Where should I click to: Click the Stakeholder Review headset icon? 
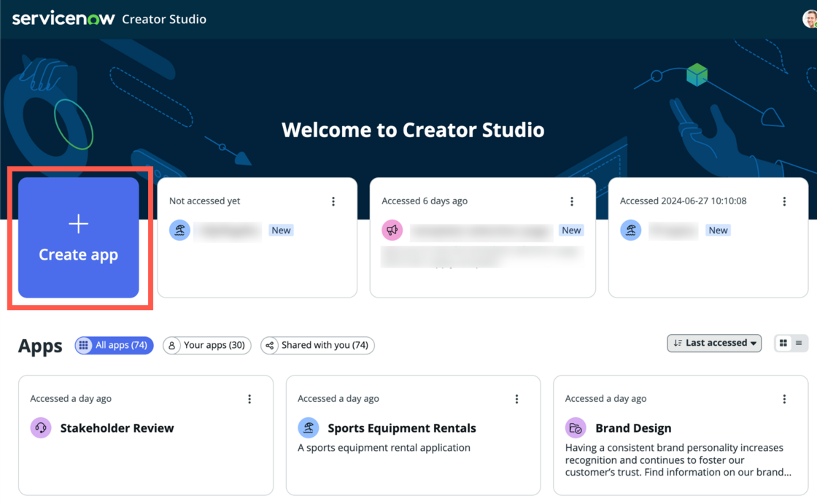tap(41, 428)
